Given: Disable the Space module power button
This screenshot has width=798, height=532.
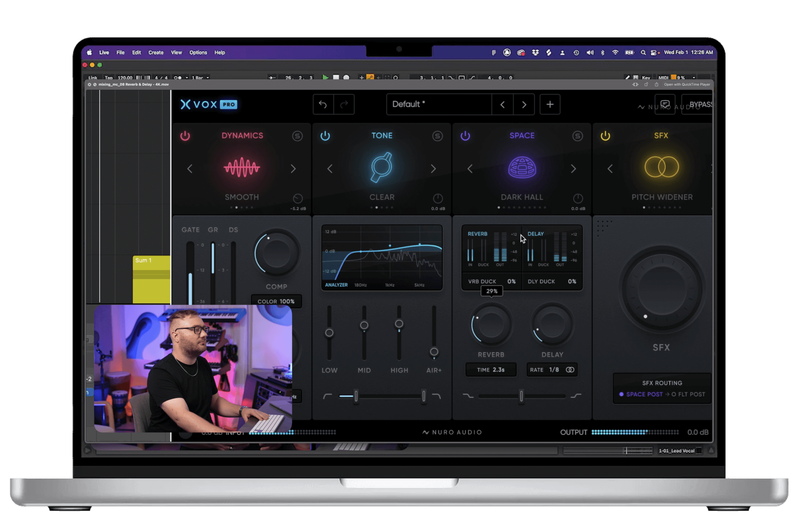Looking at the screenshot, I should point(465,136).
